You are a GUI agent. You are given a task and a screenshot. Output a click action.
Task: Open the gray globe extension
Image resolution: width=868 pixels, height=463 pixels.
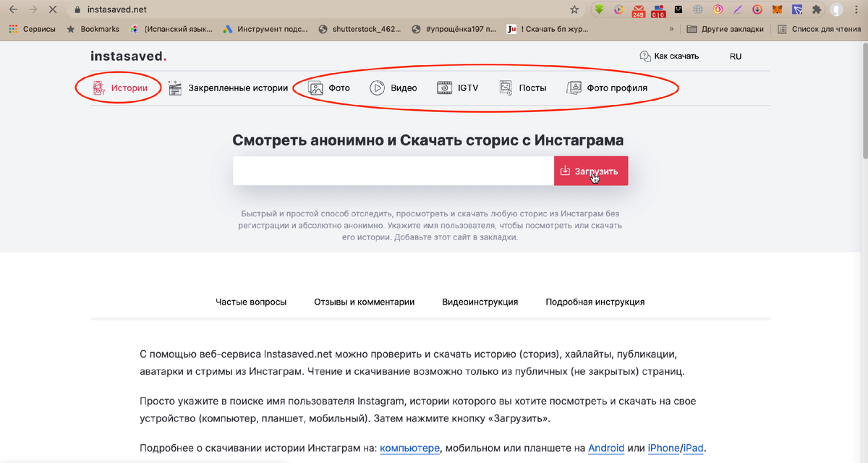[698, 10]
